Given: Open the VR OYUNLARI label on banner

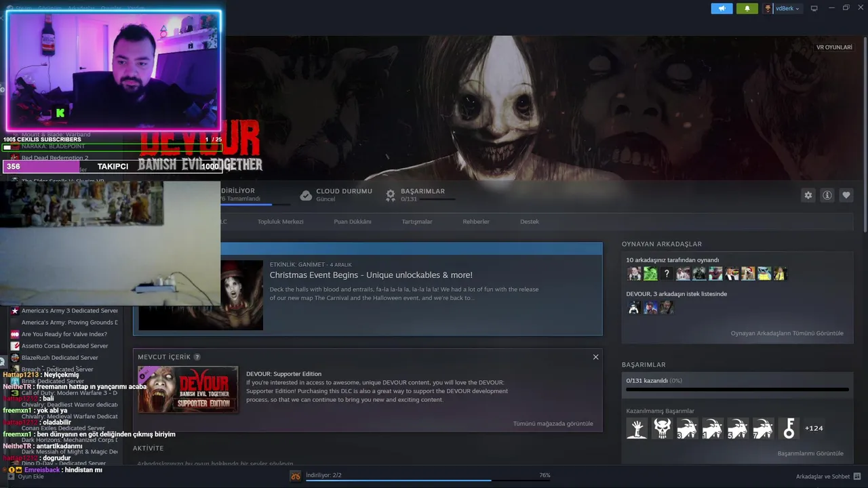Looking at the screenshot, I should click(834, 47).
